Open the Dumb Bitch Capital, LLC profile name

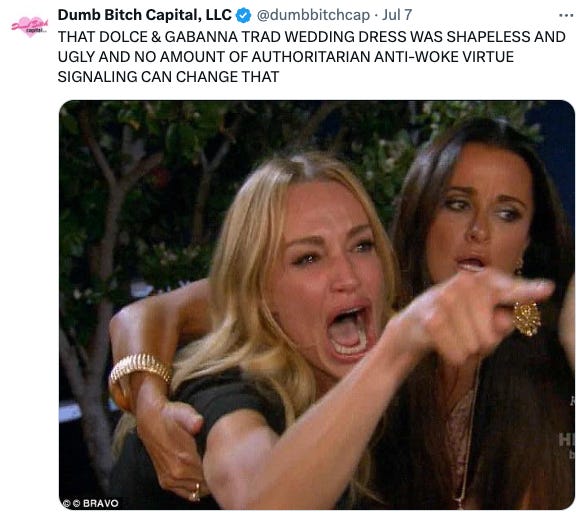(x=145, y=15)
